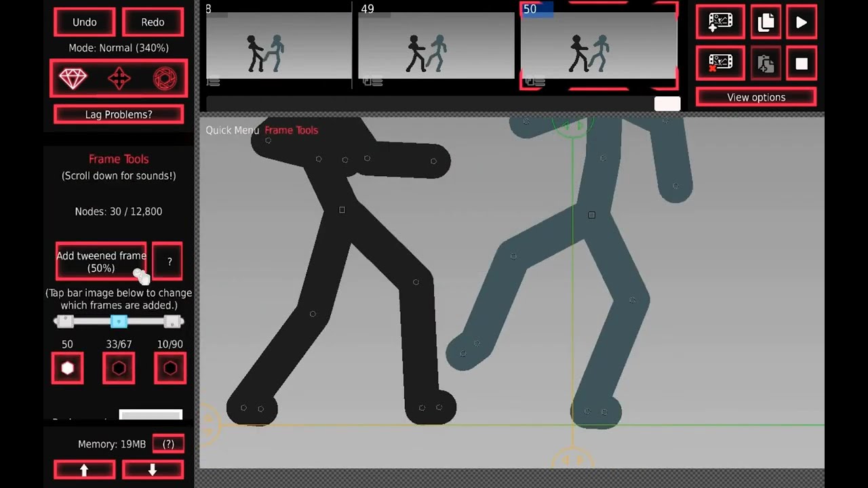Choose the 10/90 tween option hexagon
Screen dimensions: 868x488
click(170, 368)
